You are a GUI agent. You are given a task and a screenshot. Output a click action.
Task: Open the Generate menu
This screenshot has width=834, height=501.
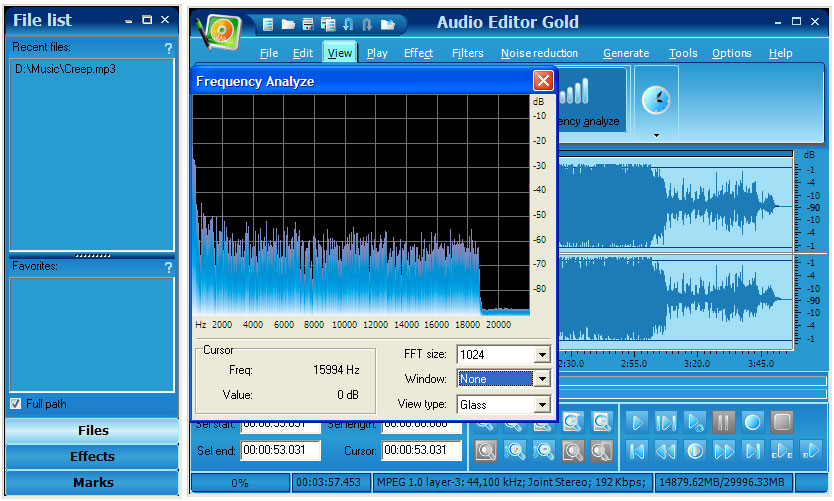tap(626, 53)
